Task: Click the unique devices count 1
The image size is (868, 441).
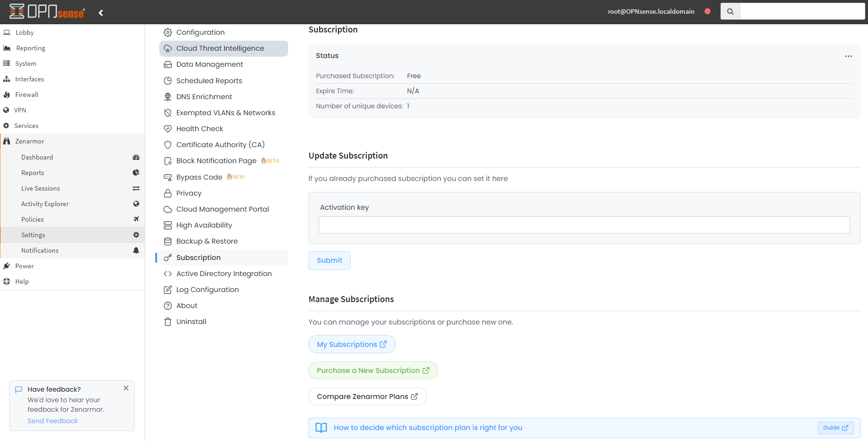Action: coord(408,106)
